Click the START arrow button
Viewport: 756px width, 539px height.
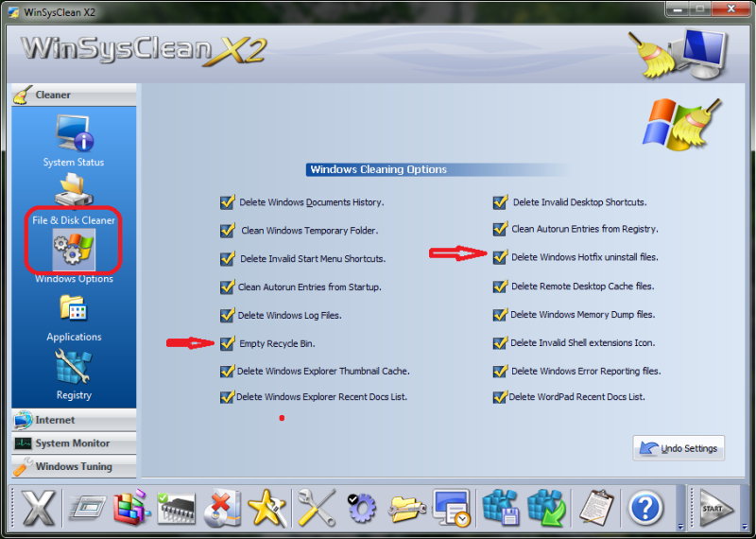[x=717, y=508]
